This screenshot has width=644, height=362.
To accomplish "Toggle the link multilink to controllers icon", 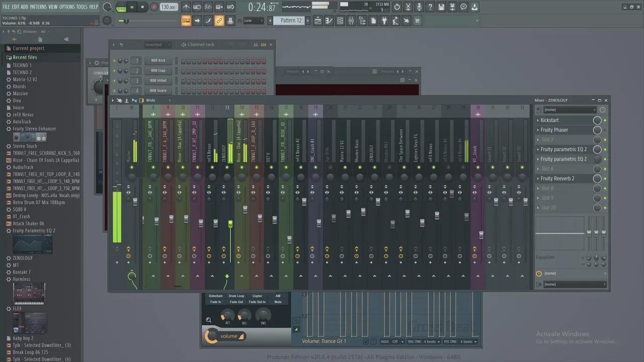I will point(219,21).
